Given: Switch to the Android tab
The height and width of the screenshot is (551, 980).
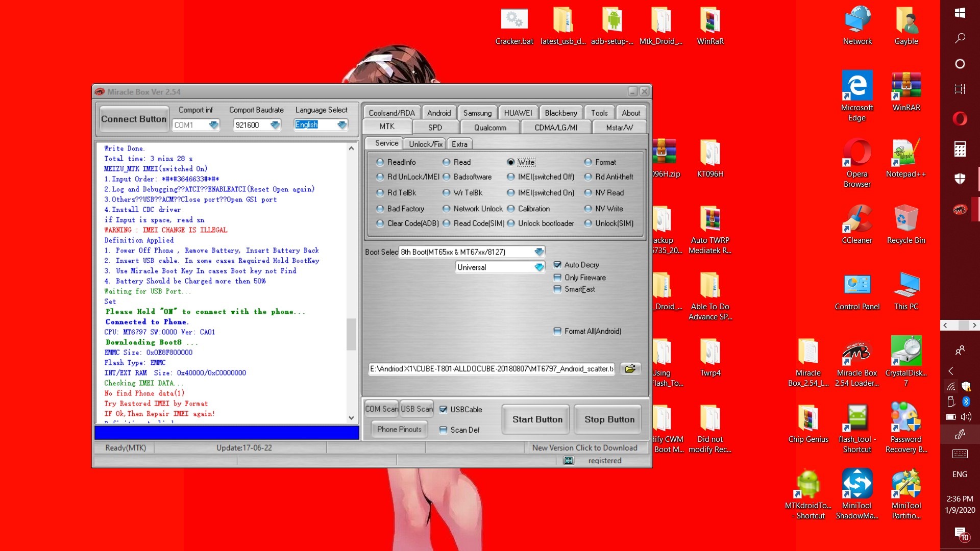Looking at the screenshot, I should tap(439, 113).
